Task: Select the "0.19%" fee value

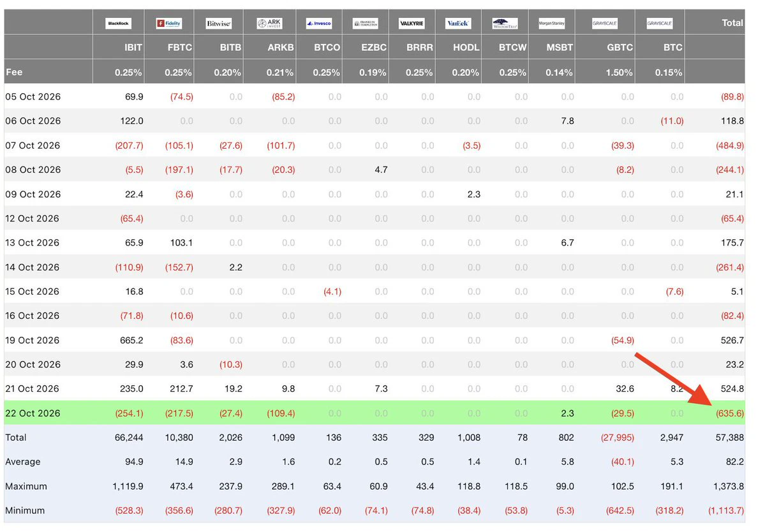Action: point(373,73)
